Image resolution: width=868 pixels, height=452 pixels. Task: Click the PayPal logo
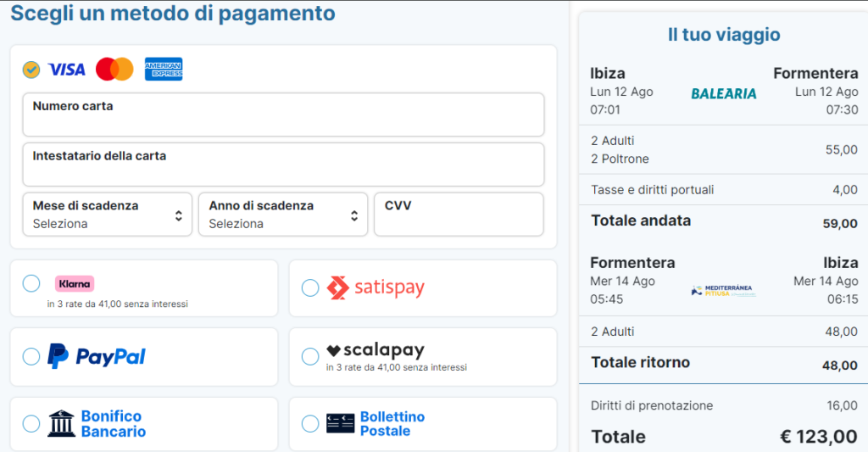[x=96, y=356]
